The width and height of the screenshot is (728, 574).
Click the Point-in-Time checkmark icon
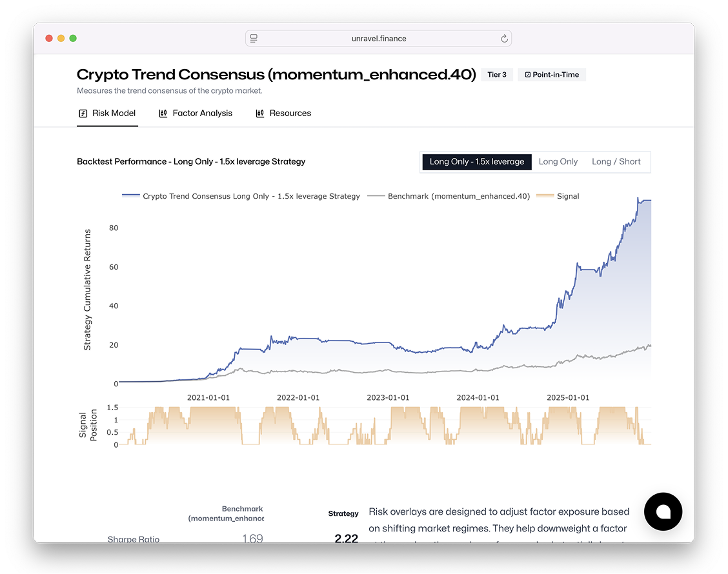point(527,75)
